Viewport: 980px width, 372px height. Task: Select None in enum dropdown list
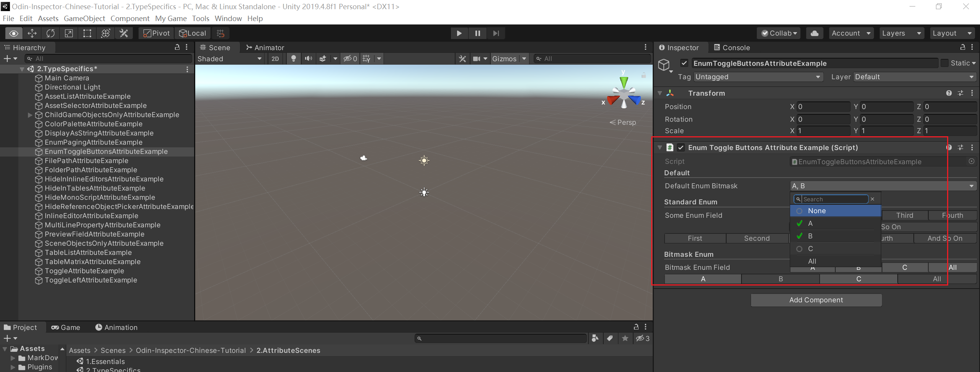point(836,211)
